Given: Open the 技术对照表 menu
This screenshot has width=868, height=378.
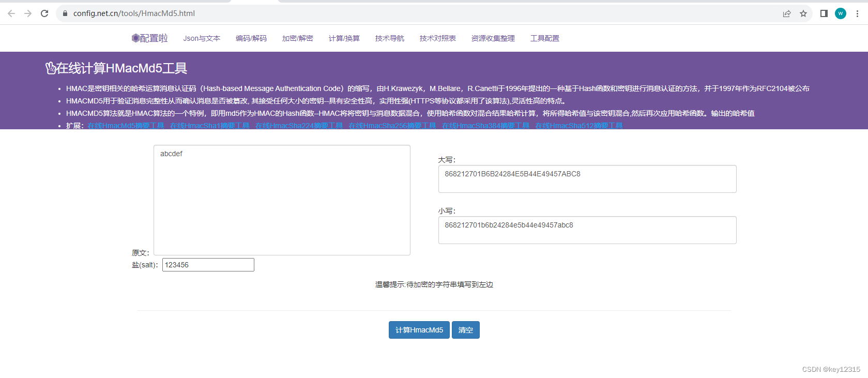Looking at the screenshot, I should coord(438,38).
